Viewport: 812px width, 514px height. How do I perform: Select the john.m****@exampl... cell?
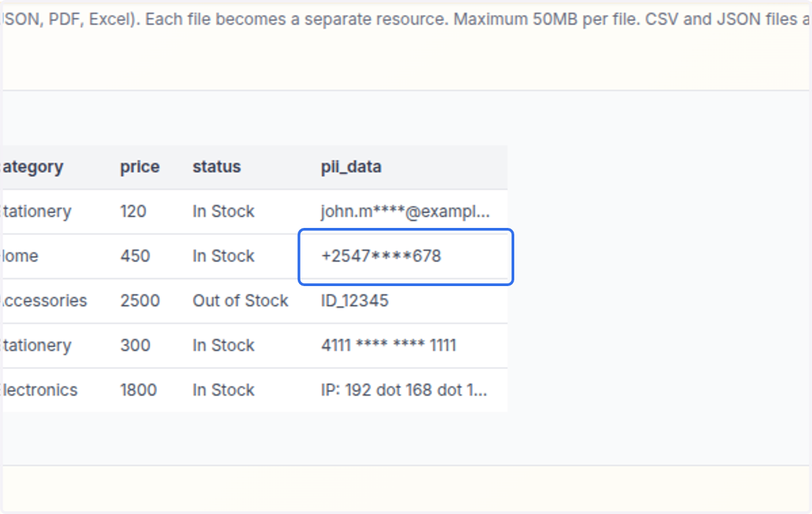coord(405,212)
